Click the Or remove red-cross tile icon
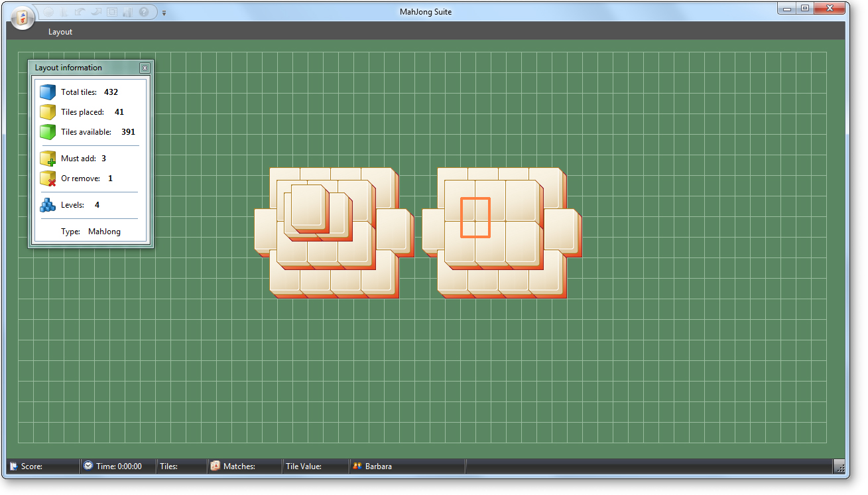Image resolution: width=868 pixels, height=495 pixels. 47,178
